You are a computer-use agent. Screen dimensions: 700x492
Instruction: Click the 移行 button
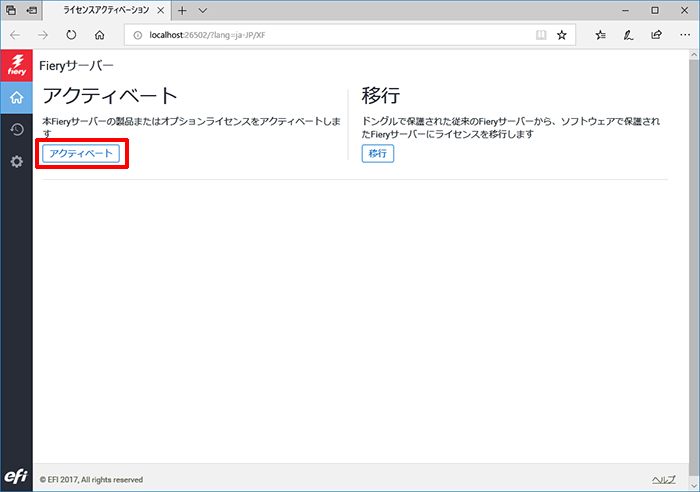(x=378, y=154)
